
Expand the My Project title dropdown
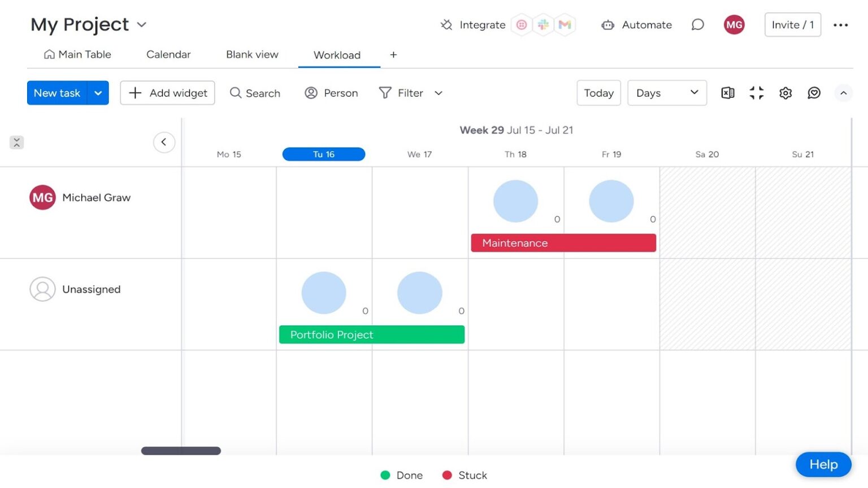[x=141, y=24]
